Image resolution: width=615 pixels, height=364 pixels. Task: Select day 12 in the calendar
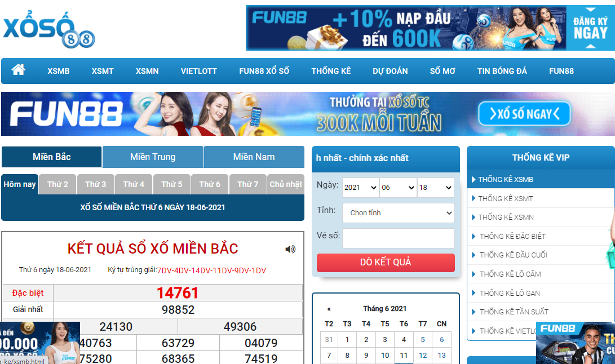click(x=423, y=356)
